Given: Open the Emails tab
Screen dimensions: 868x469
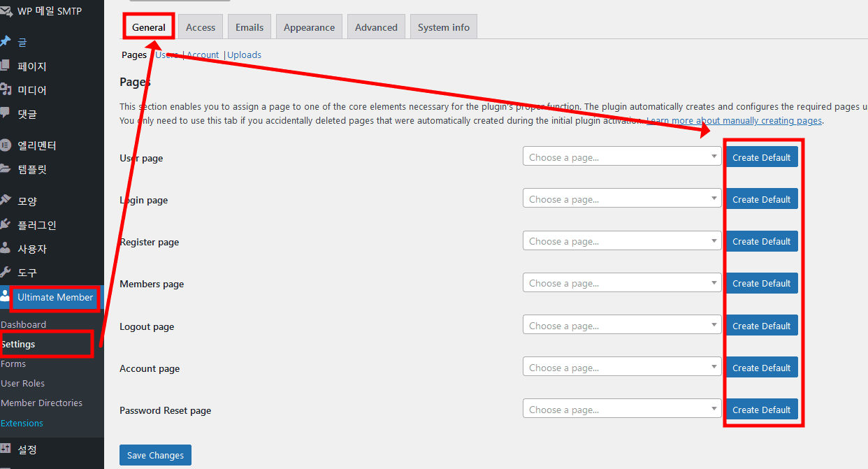Looking at the screenshot, I should point(249,27).
